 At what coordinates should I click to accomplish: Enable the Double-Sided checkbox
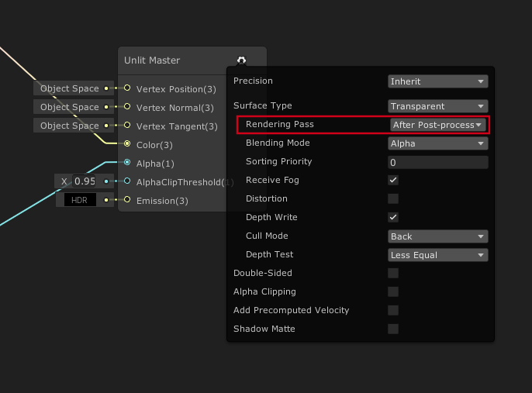point(393,273)
